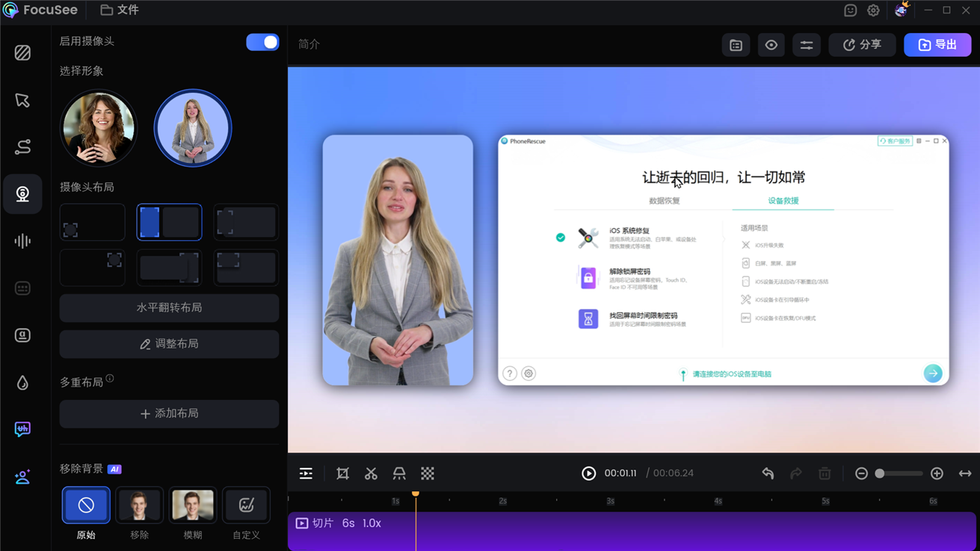Toggle preview eye icon in top bar
980x551 pixels.
click(x=771, y=45)
